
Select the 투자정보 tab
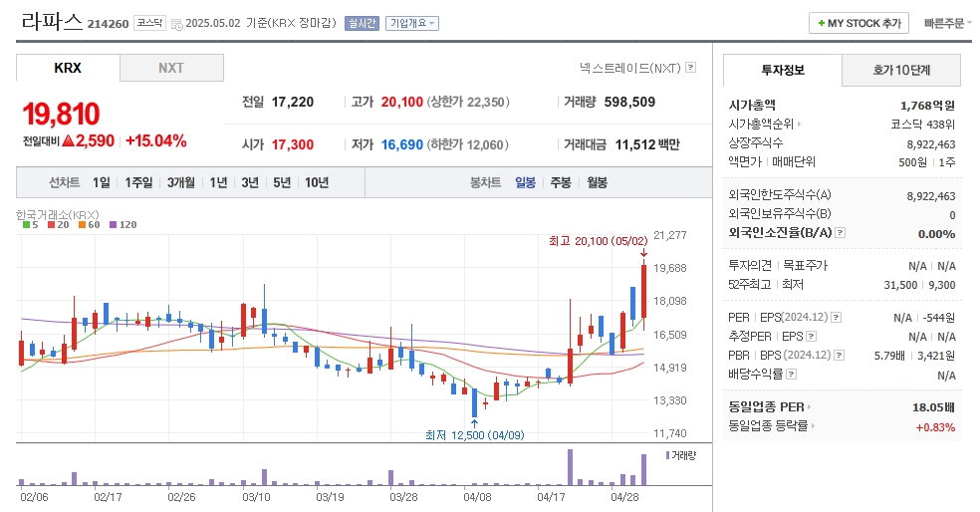click(x=783, y=70)
